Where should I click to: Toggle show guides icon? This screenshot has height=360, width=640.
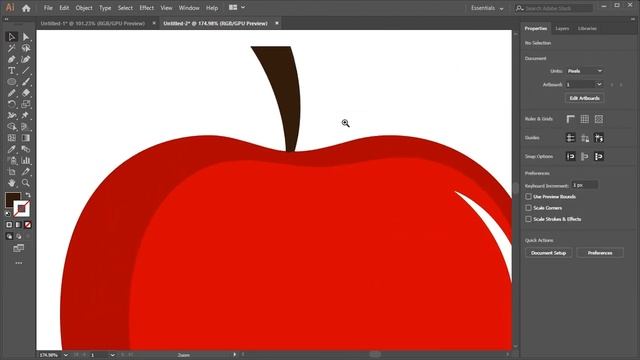point(571,138)
